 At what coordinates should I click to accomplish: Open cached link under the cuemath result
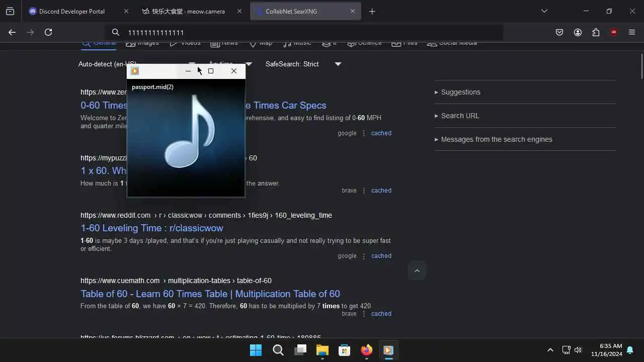pos(381,314)
